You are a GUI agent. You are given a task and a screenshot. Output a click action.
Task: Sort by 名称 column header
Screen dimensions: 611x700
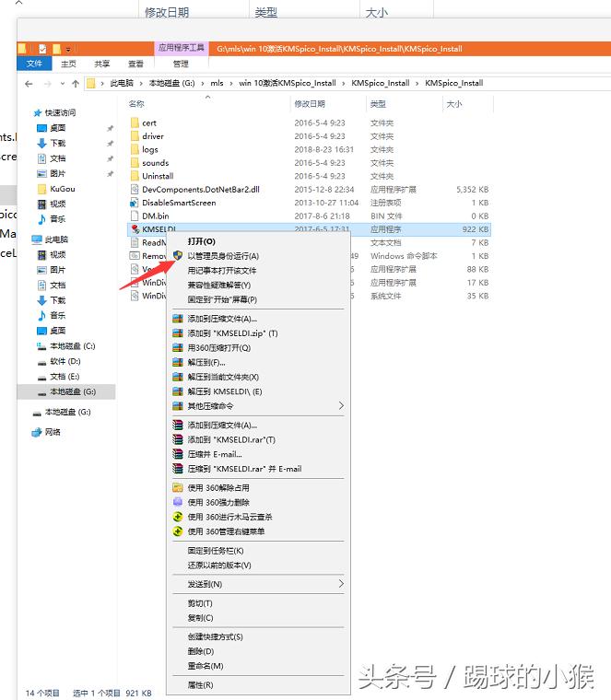pos(136,104)
